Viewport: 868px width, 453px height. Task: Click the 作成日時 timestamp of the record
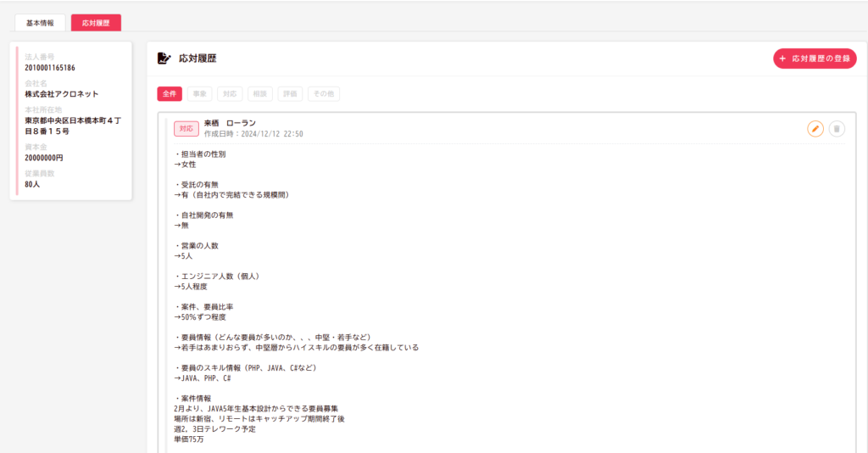[253, 134]
